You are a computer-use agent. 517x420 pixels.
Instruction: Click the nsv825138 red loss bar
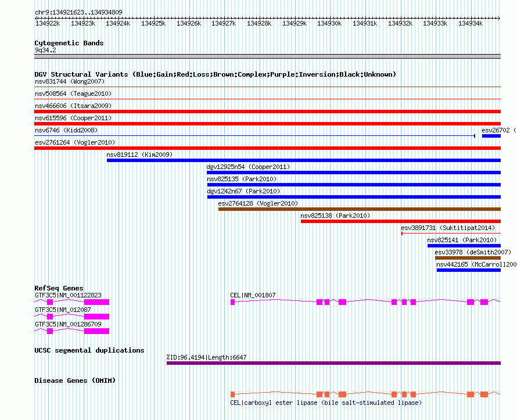coord(401,221)
